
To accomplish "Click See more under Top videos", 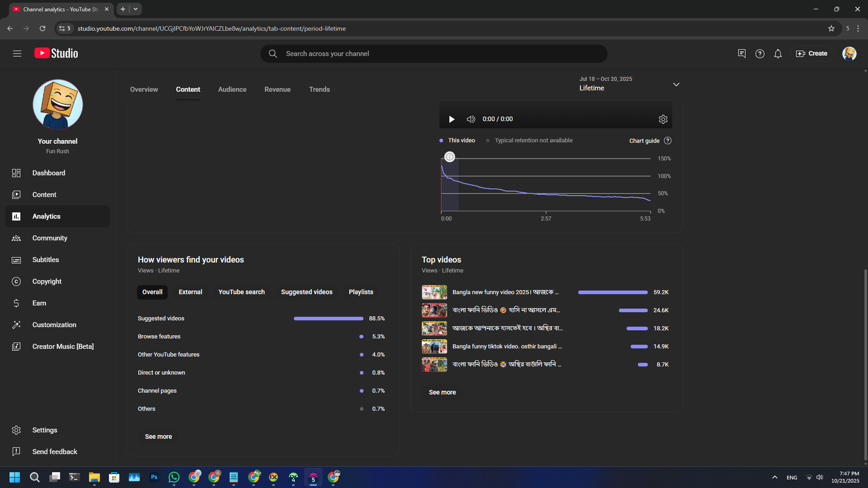I will tap(442, 393).
